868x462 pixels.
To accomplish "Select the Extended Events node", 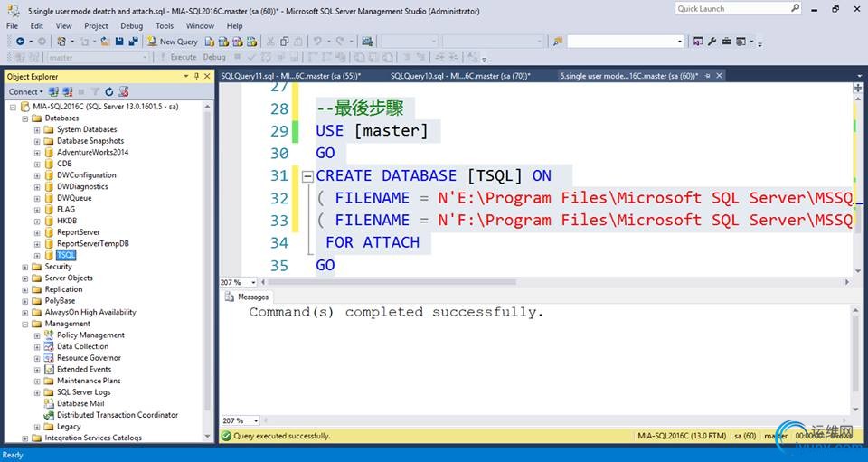I will [84, 369].
